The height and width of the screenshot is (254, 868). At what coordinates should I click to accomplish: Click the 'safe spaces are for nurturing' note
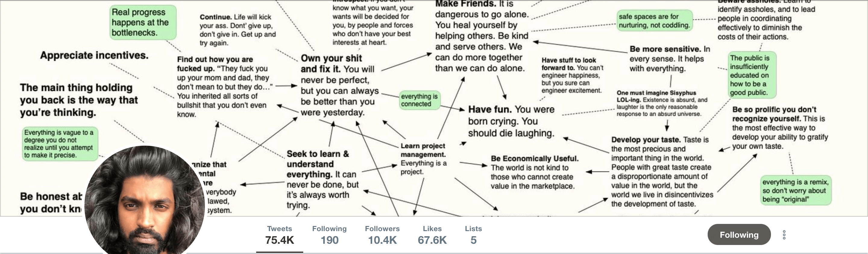(x=654, y=20)
